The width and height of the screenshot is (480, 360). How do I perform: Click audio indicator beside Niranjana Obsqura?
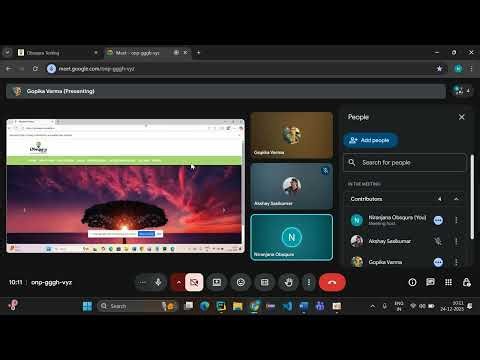pyautogui.click(x=438, y=220)
